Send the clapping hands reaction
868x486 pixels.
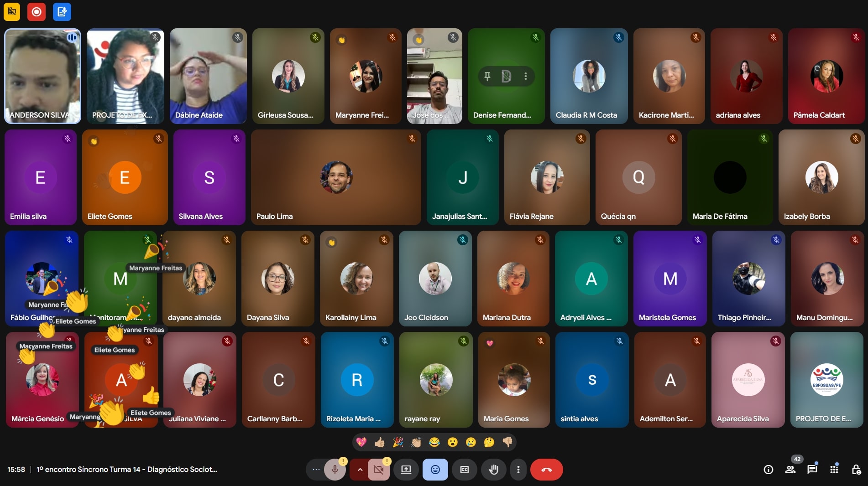416,442
